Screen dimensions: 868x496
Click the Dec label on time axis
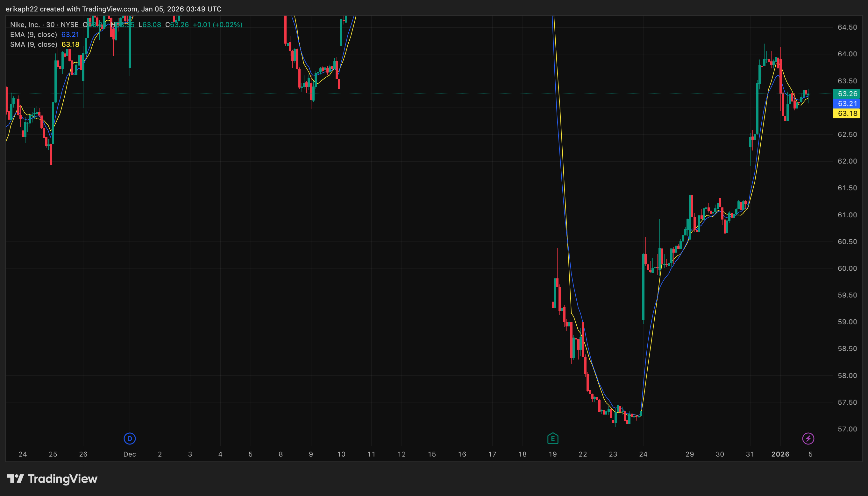(x=130, y=454)
